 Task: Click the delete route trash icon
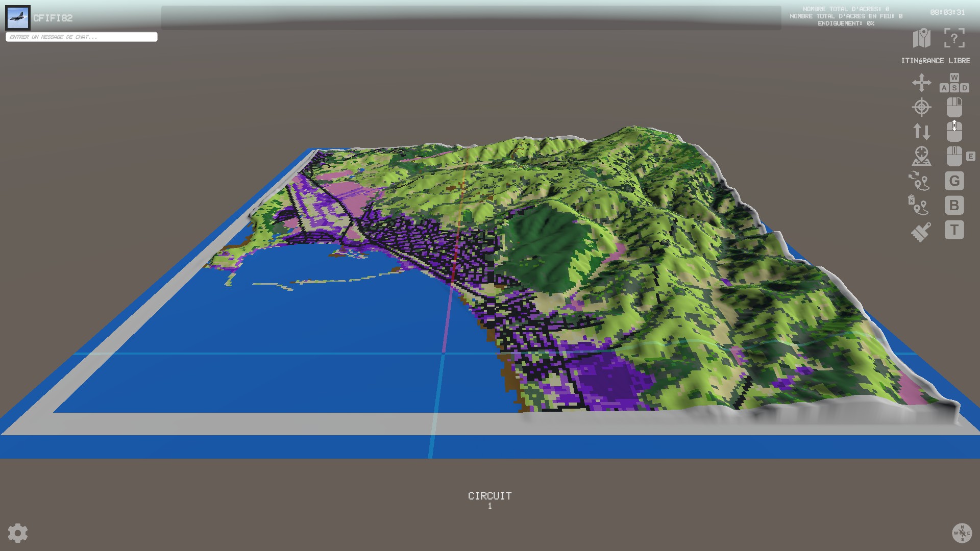tap(918, 205)
